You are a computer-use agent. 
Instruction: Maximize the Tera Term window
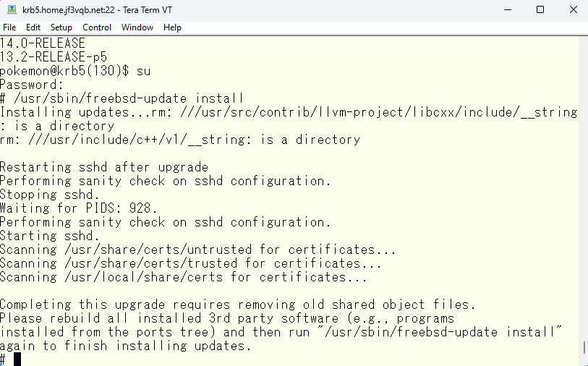point(540,9)
